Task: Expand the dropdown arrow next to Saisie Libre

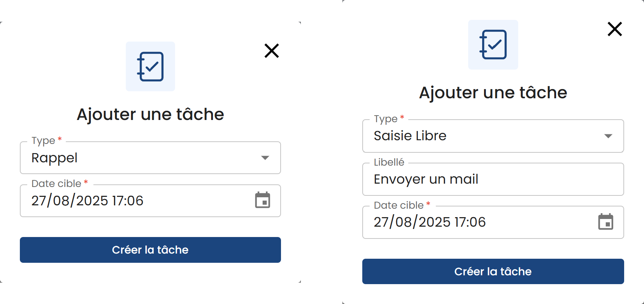Action: [x=608, y=136]
